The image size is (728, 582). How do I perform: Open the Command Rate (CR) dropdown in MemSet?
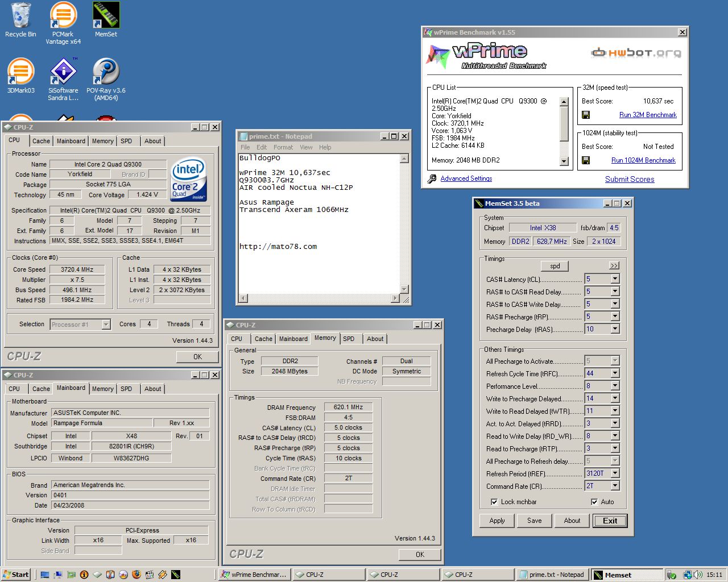[x=615, y=486]
